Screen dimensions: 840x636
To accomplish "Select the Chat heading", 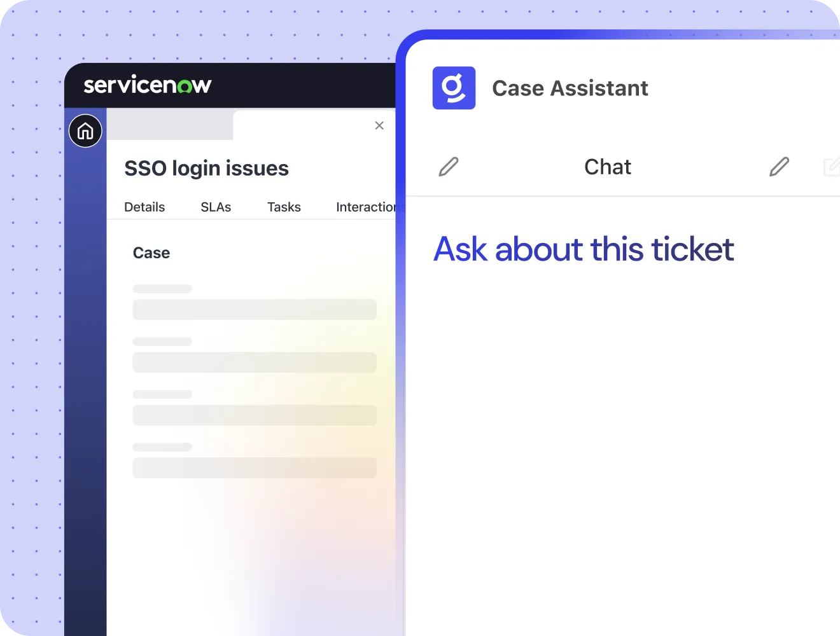I will click(608, 167).
